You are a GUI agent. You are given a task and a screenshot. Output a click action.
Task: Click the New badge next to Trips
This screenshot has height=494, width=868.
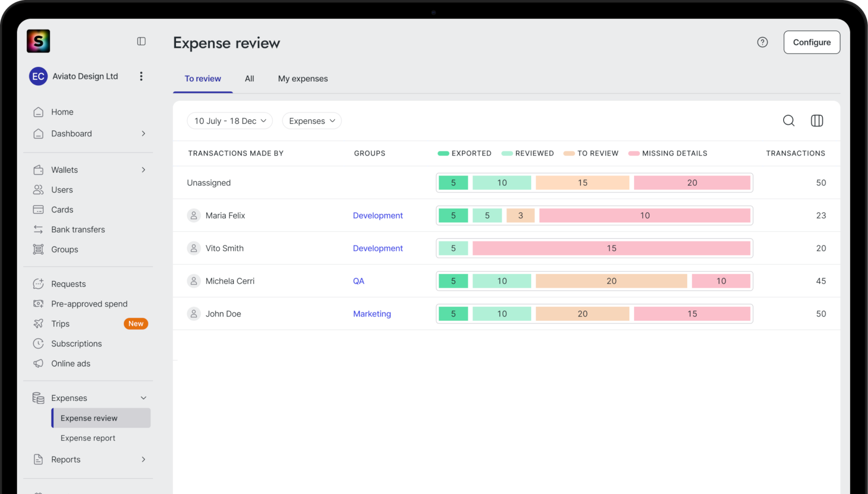pyautogui.click(x=136, y=323)
